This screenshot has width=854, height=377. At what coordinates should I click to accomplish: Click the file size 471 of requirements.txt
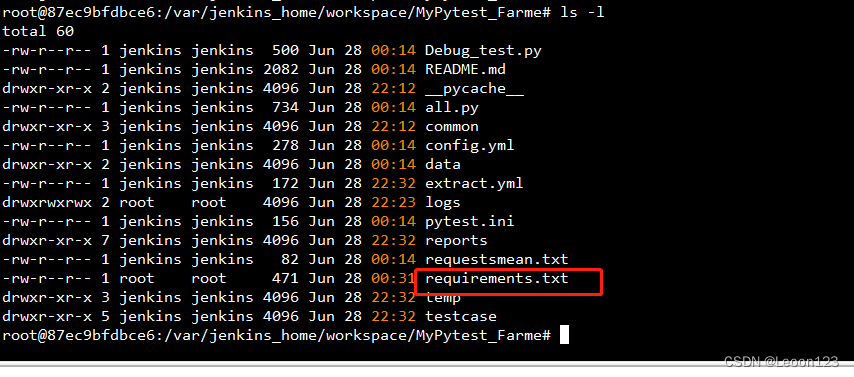(x=285, y=279)
